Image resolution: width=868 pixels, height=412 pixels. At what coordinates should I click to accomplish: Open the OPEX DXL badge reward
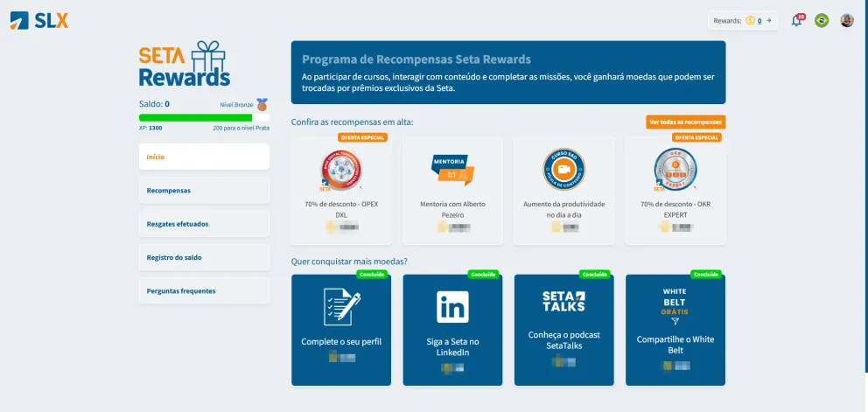pyautogui.click(x=341, y=170)
